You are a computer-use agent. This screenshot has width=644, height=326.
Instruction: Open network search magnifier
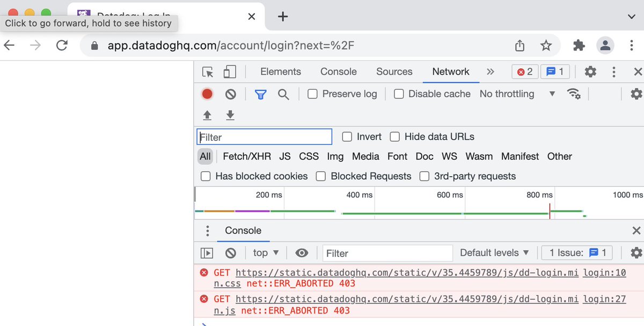283,95
